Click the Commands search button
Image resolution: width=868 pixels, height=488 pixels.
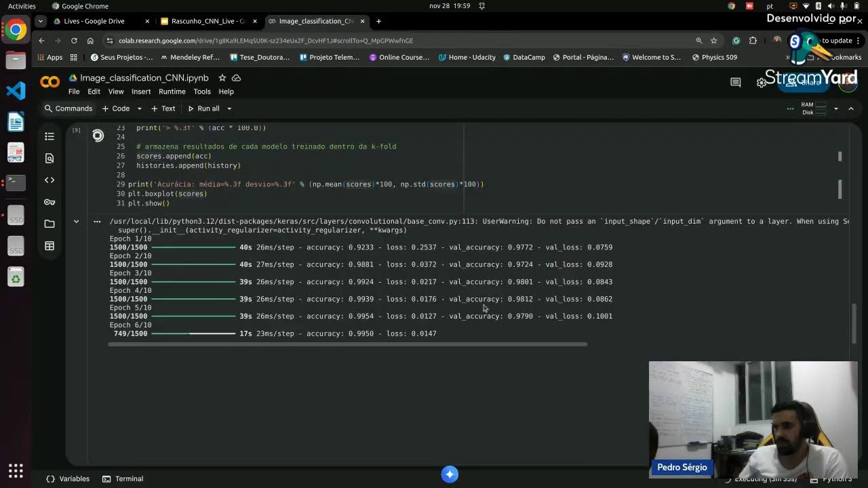[x=68, y=108]
